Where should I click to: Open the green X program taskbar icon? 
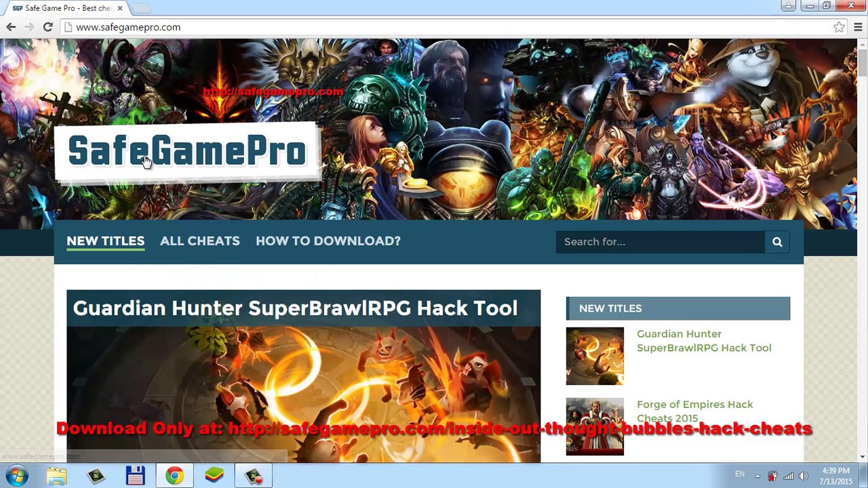click(x=96, y=476)
